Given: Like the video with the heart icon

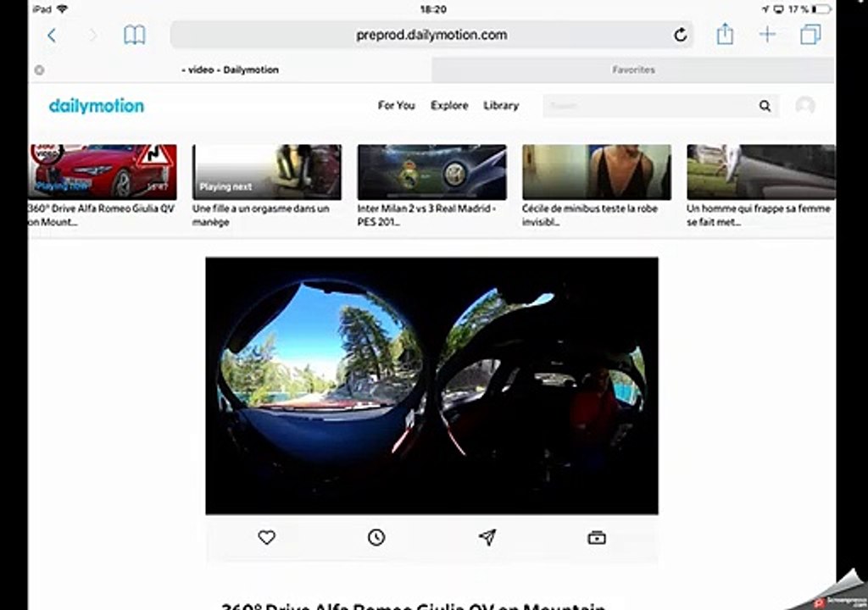Looking at the screenshot, I should pos(267,537).
